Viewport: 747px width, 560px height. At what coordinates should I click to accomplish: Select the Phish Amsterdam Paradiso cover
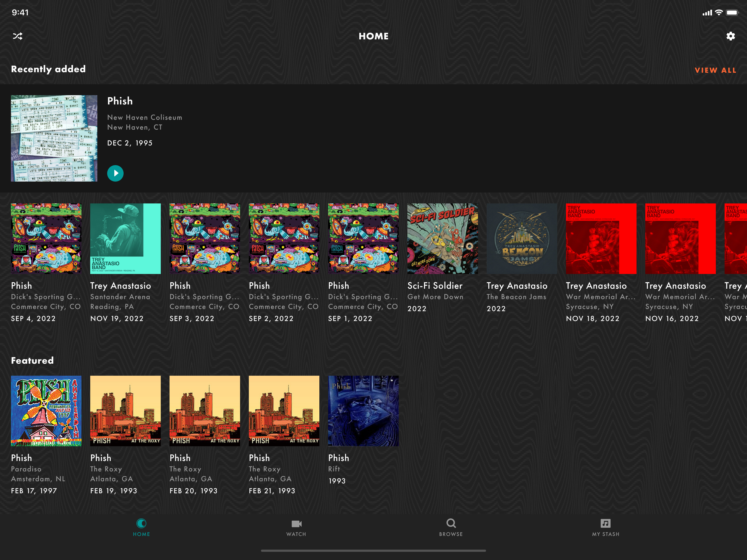(46, 411)
